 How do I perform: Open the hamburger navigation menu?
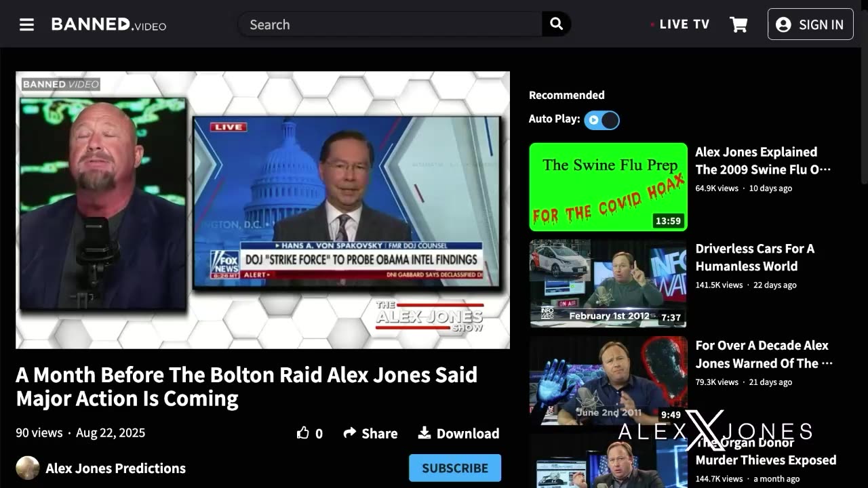pos(26,24)
